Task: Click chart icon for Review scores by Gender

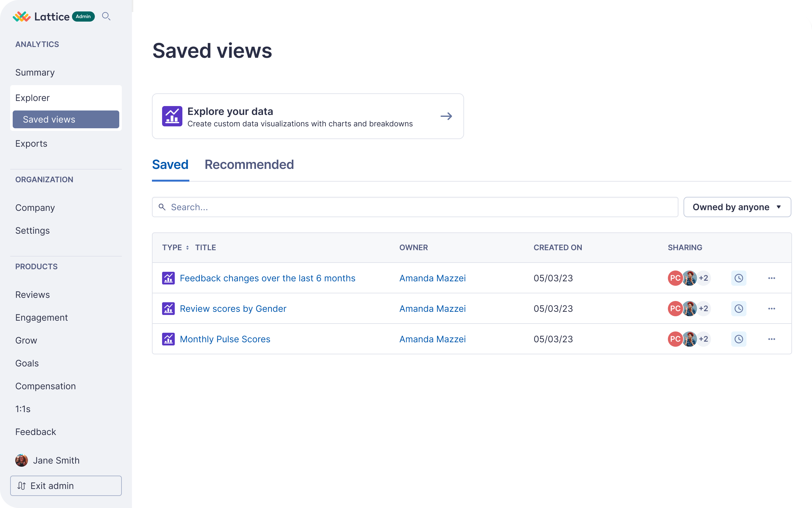Action: coord(168,308)
